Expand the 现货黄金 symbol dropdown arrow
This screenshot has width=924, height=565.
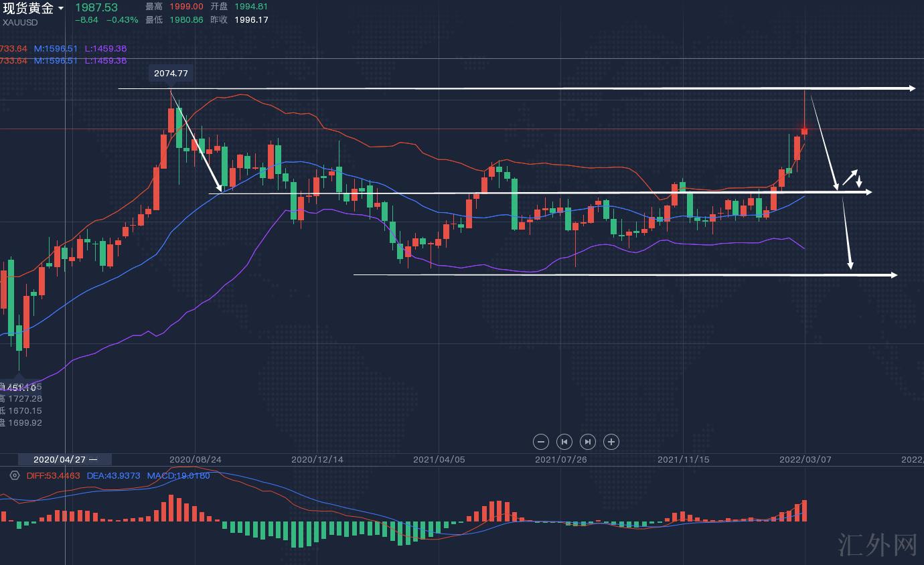[61, 9]
